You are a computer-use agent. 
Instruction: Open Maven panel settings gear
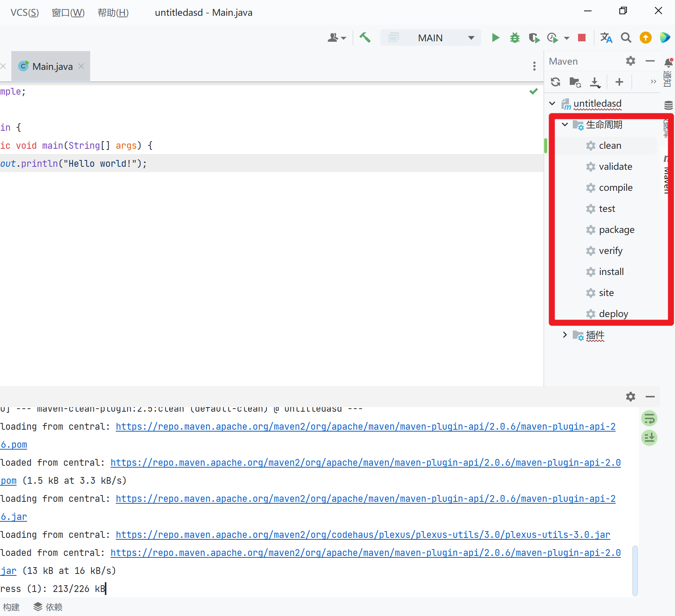coord(631,61)
